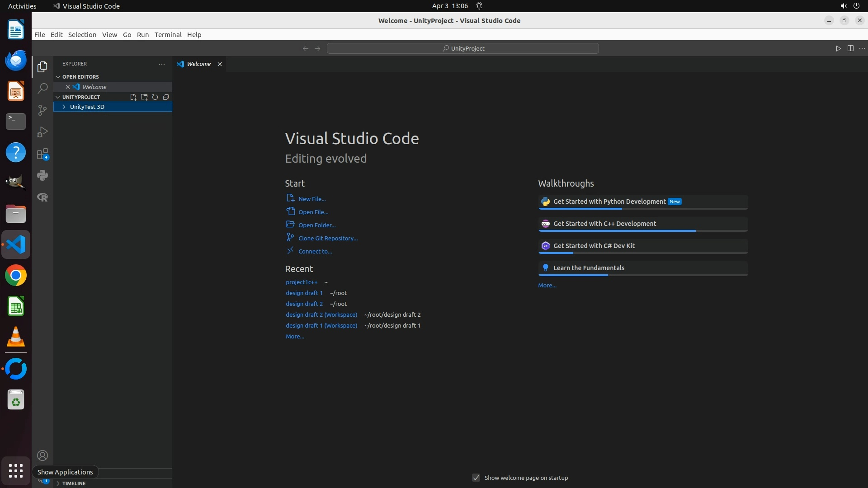Click the New Folder icon in UnityProject header
This screenshot has width=868, height=488.
pos(144,97)
